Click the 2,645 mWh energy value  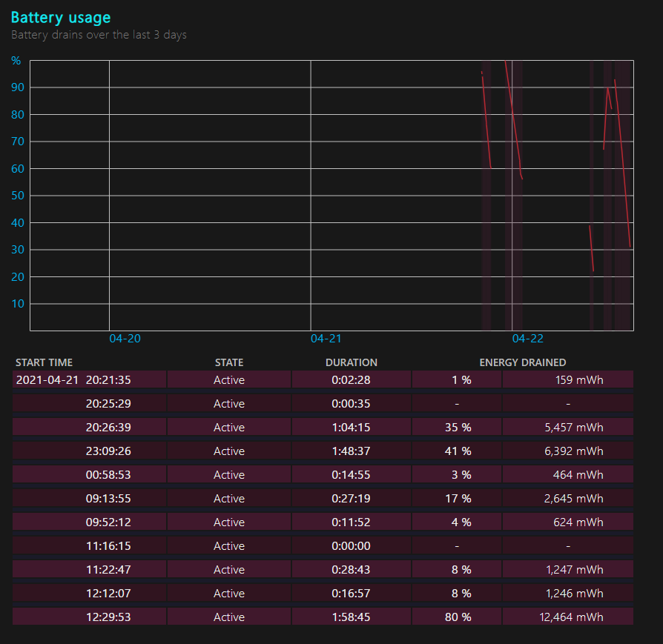pos(574,498)
